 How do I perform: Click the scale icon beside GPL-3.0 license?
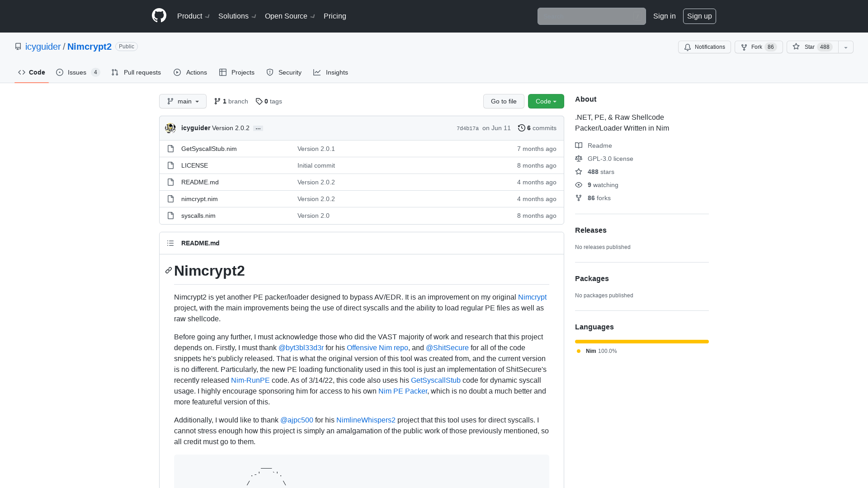click(x=579, y=159)
